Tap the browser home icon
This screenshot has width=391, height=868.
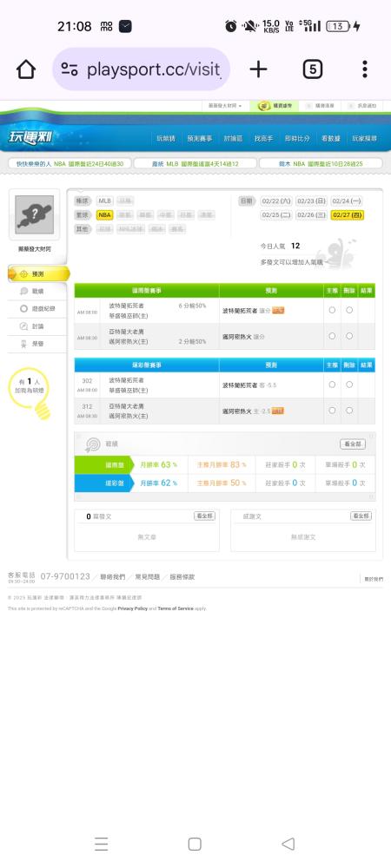26,69
